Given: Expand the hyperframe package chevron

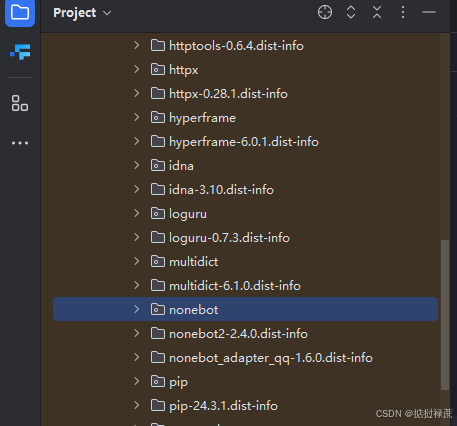Looking at the screenshot, I should [136, 117].
